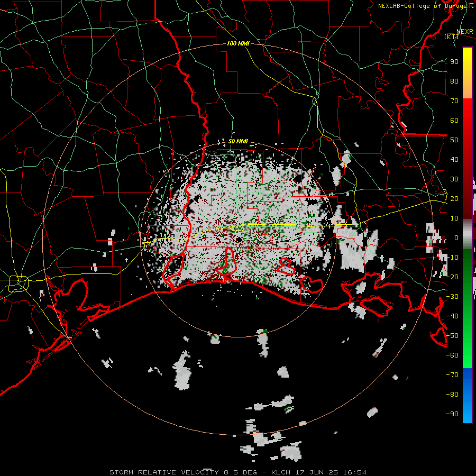Click the 50 NMI range ring label
The width and height of the screenshot is (476, 476).
(238, 141)
